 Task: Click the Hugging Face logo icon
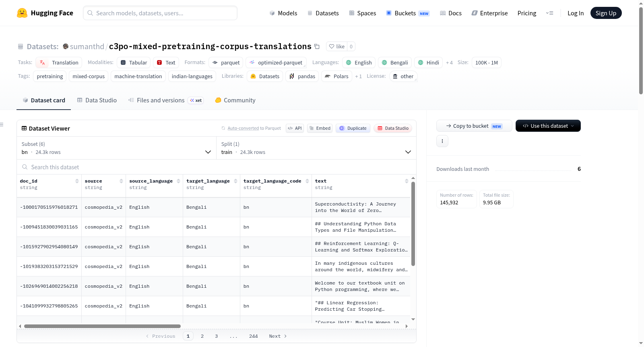[x=22, y=13]
